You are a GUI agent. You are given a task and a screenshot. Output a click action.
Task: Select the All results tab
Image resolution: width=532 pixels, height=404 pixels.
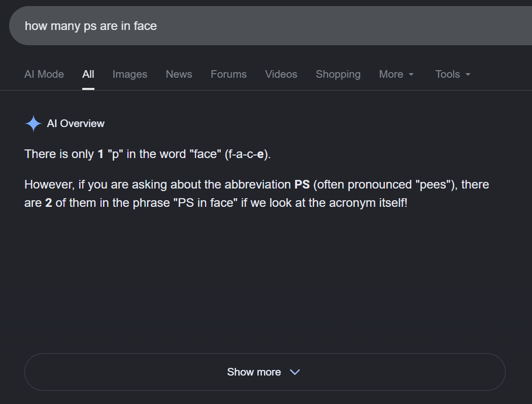pos(88,74)
